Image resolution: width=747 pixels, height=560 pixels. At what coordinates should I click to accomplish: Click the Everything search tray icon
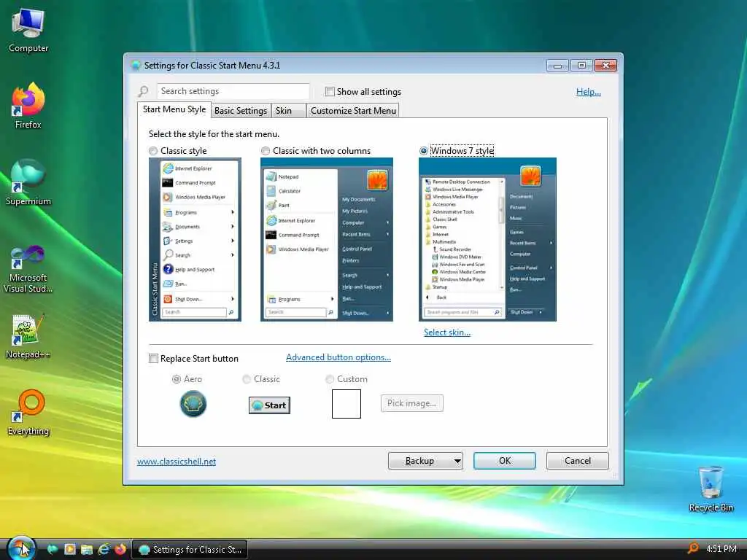coord(694,549)
